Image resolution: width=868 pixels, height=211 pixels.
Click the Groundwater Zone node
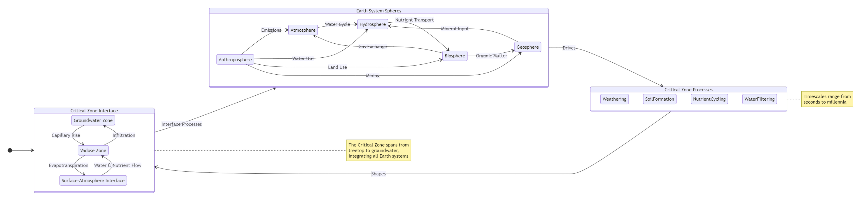coord(93,120)
